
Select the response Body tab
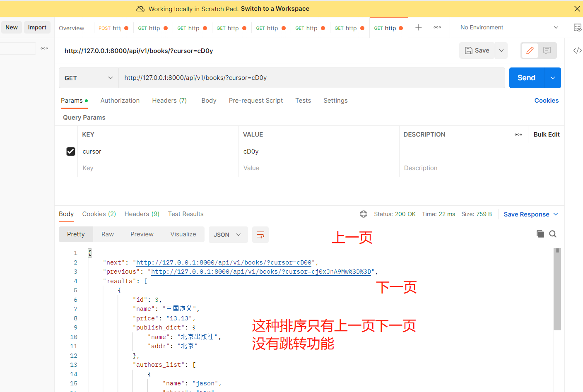[66, 214]
